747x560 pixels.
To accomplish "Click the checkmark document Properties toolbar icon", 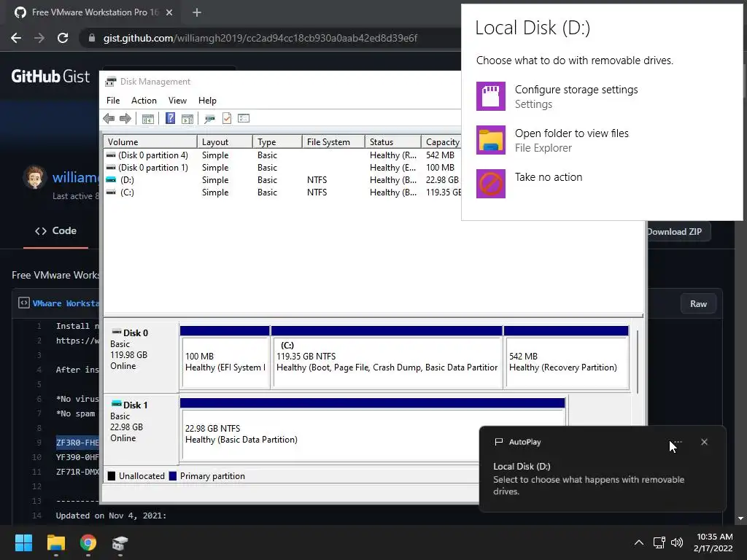I will (x=227, y=118).
